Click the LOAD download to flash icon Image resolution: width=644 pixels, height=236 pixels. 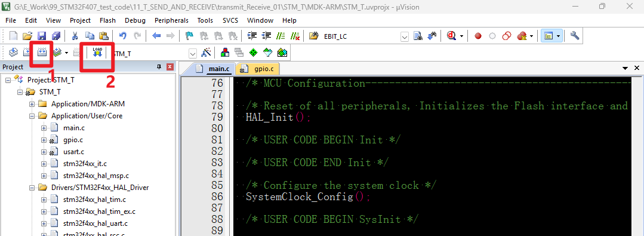(97, 53)
